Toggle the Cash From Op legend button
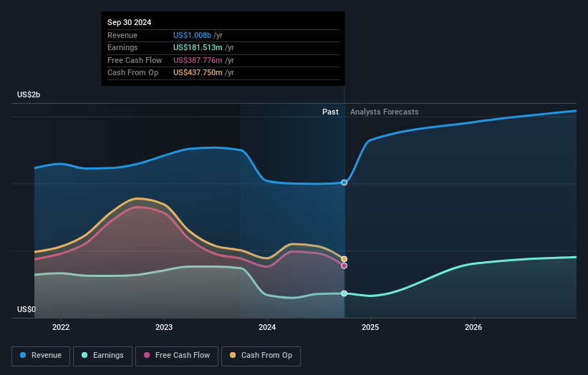588x375 pixels. coord(261,356)
